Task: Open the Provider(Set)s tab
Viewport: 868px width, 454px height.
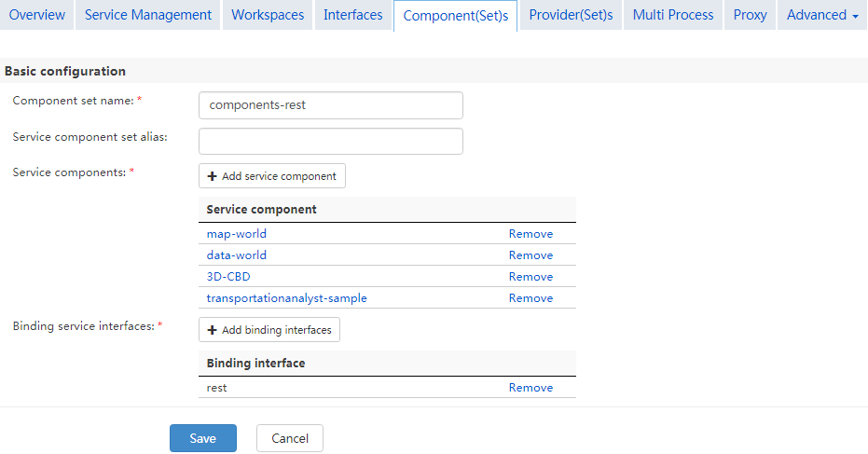Action: click(571, 15)
